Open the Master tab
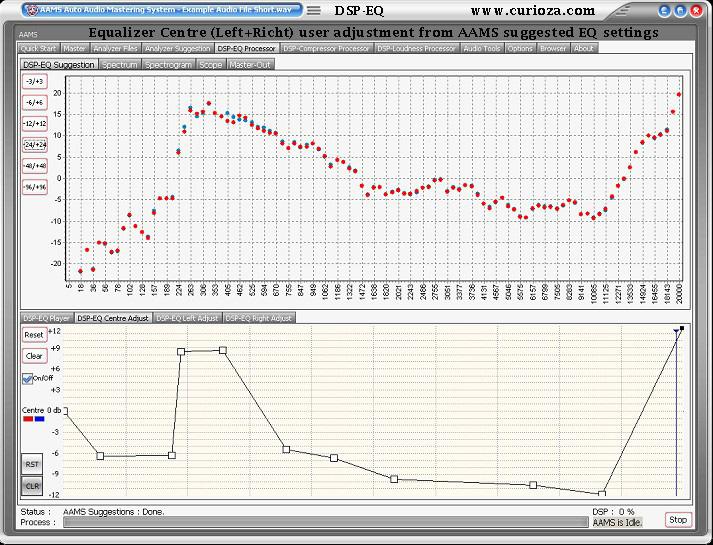 (x=75, y=48)
